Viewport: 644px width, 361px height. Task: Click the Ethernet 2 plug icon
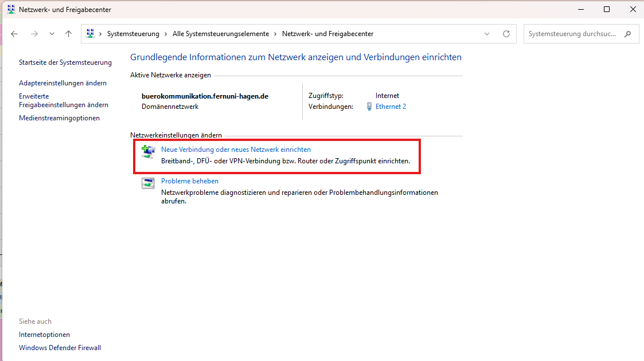369,107
